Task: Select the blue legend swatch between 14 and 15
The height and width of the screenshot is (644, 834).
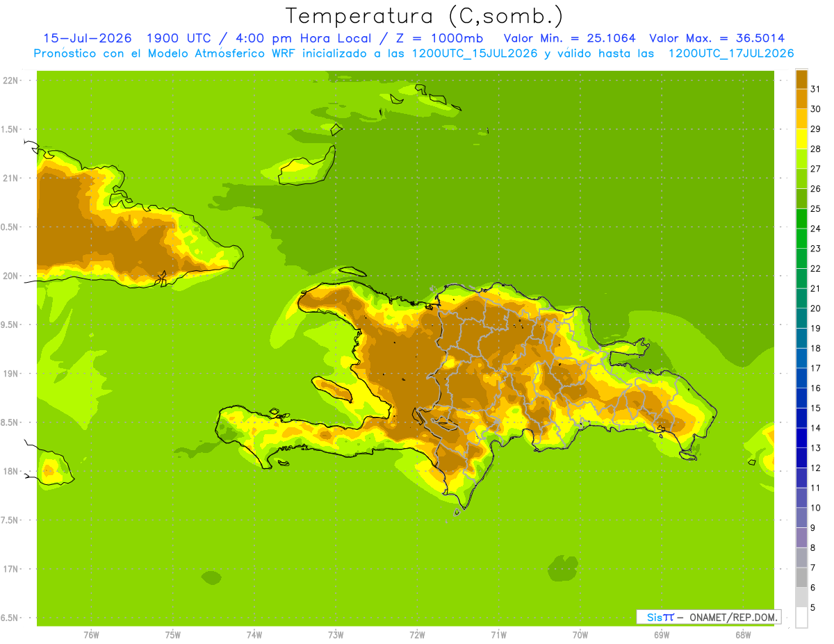Action: [801, 418]
